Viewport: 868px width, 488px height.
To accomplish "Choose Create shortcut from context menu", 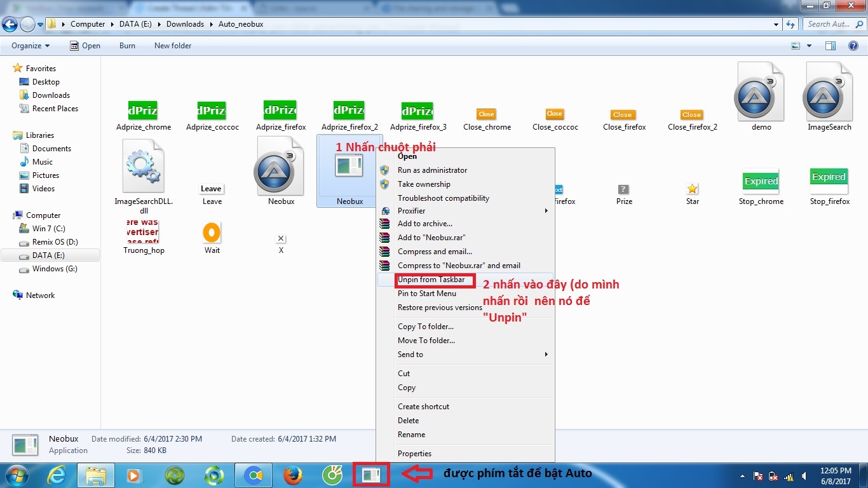I will pyautogui.click(x=465, y=407).
